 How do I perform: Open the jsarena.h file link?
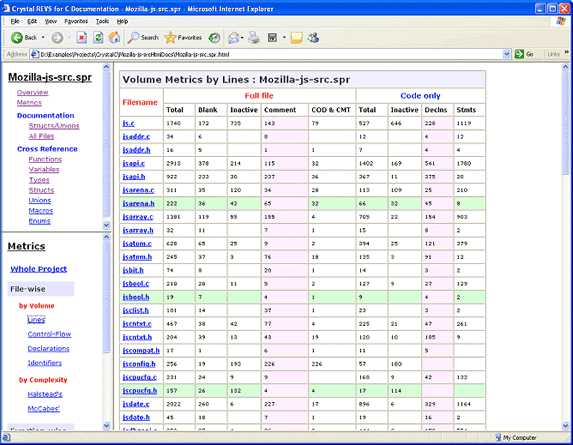click(138, 204)
